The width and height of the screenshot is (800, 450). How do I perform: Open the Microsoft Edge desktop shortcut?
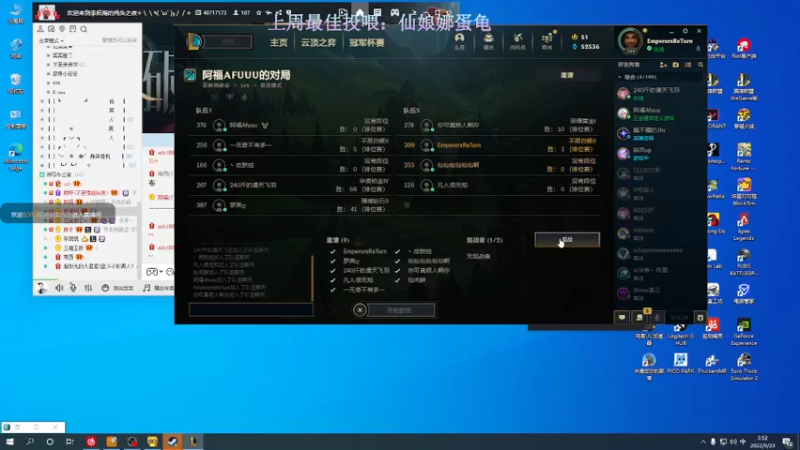pyautogui.click(x=16, y=157)
